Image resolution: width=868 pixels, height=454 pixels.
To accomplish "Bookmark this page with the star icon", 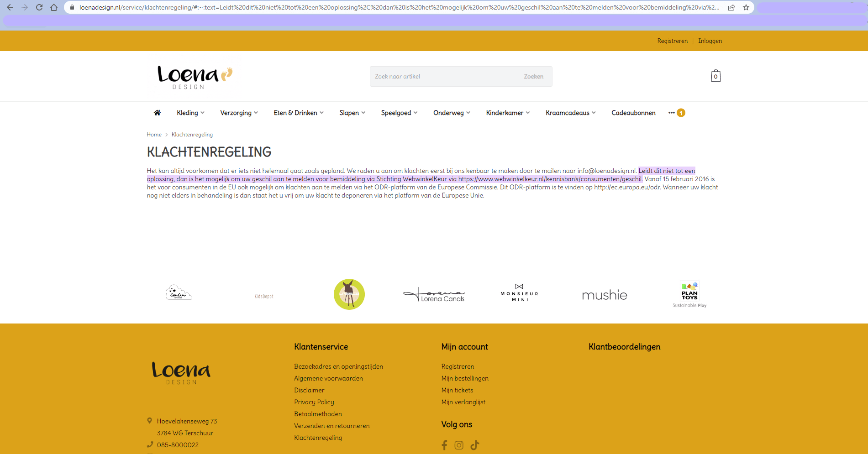I will point(746,7).
